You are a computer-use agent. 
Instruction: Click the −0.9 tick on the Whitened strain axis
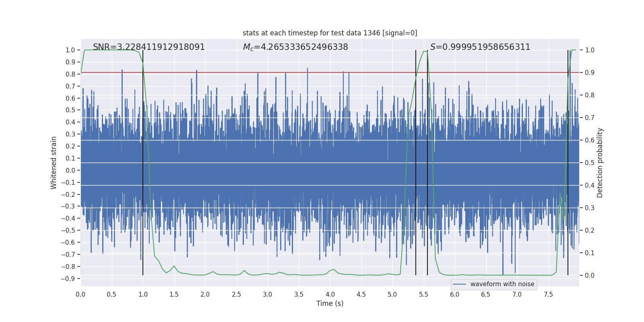68,279
